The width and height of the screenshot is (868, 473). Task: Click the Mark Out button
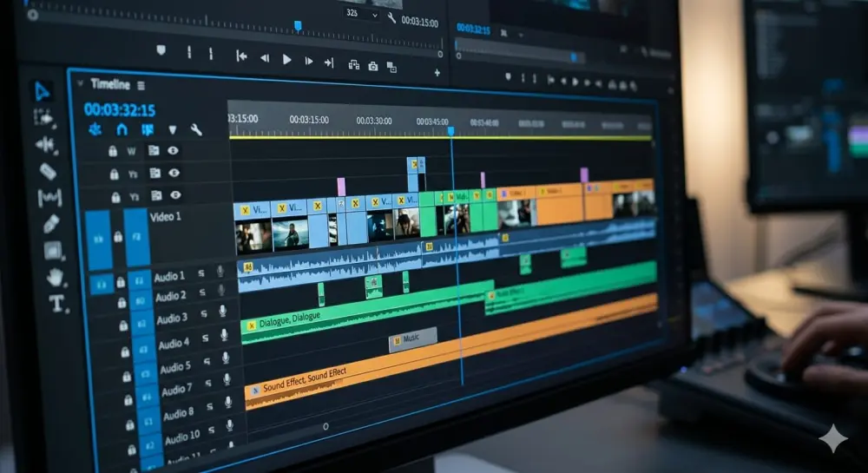point(211,54)
